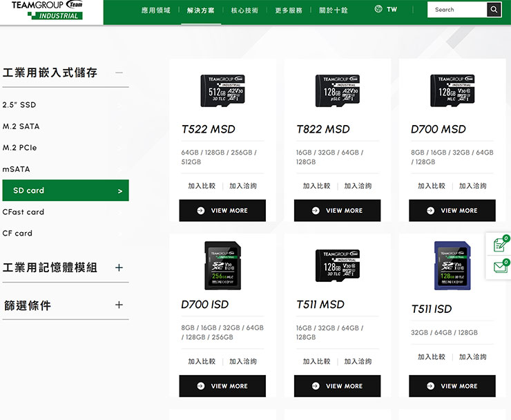Collapse the 工業用嵌入式儲存 section
511x420 pixels.
[119, 73]
